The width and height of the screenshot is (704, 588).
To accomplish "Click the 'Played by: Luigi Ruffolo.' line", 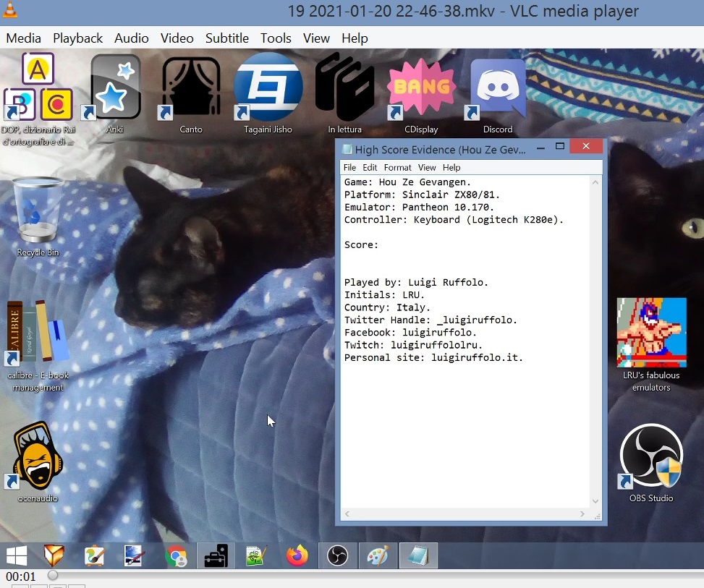I will [416, 283].
